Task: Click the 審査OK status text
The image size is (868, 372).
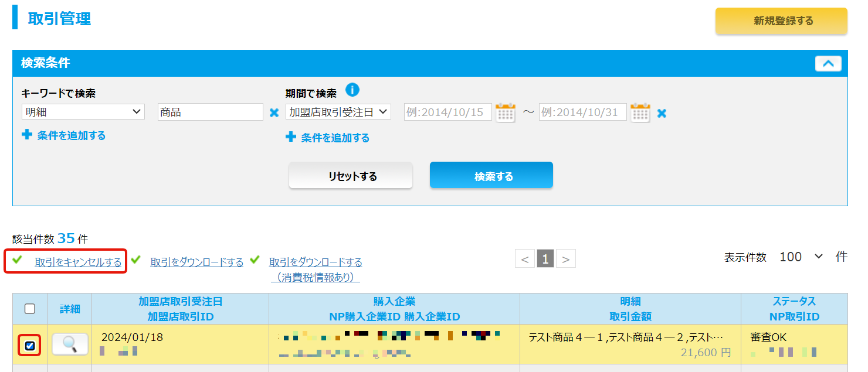Action: click(768, 337)
